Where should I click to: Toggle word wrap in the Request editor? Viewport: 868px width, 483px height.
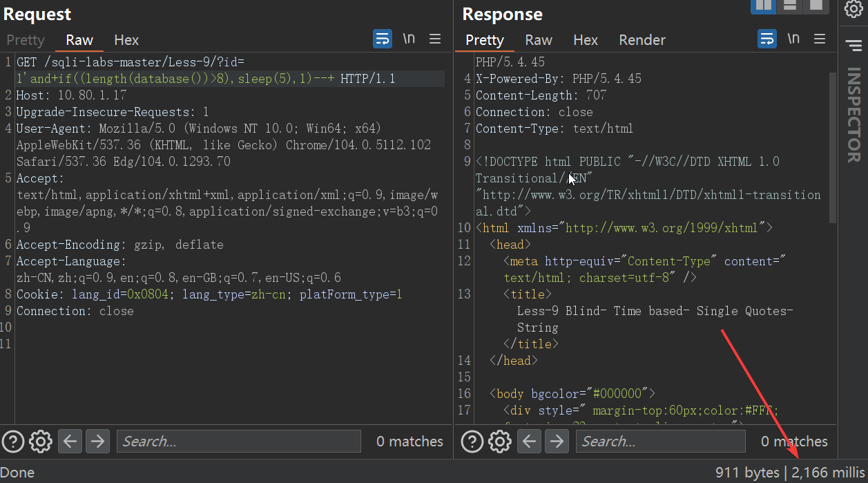(383, 39)
